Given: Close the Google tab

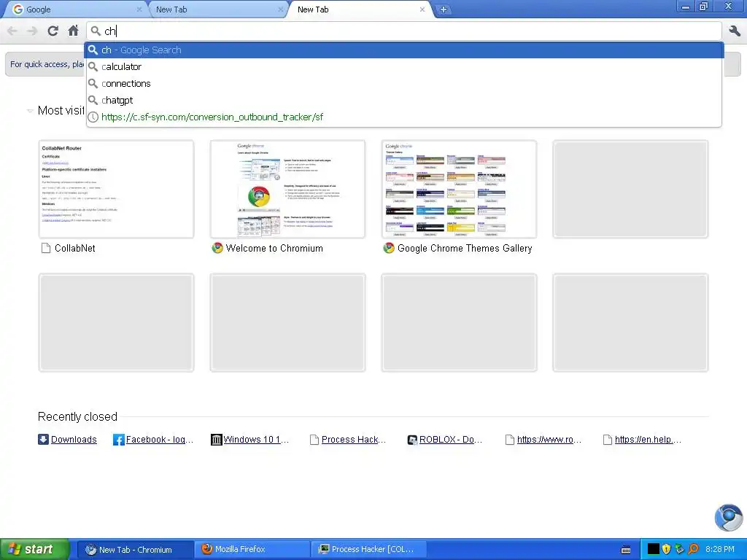Looking at the screenshot, I should pos(139,9).
